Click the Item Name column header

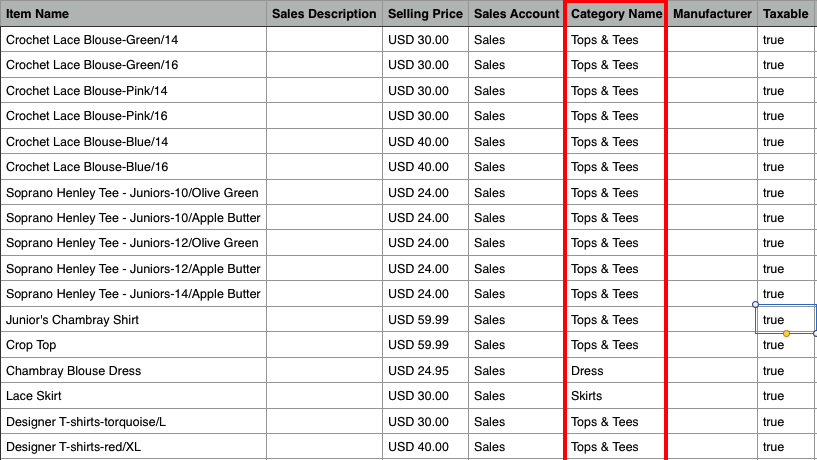pos(133,14)
